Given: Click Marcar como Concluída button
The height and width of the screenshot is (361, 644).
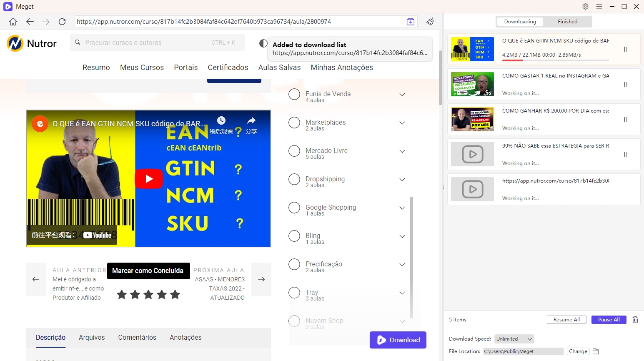Looking at the screenshot, I should point(148,271).
